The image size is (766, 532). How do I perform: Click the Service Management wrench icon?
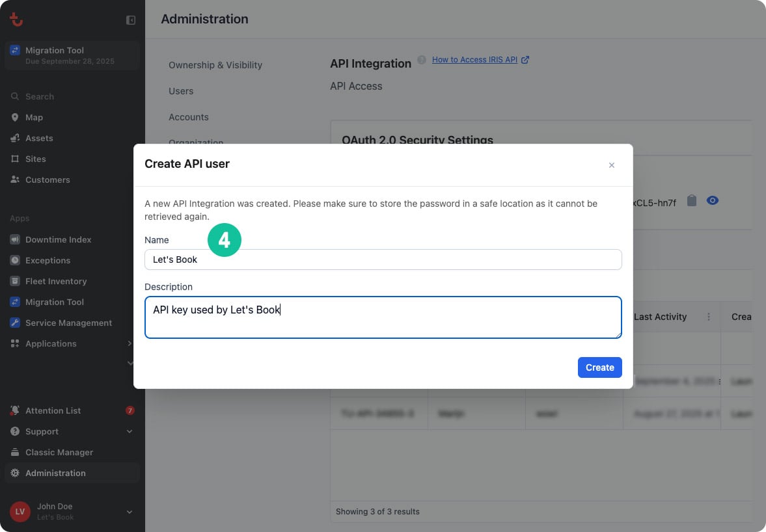click(15, 323)
